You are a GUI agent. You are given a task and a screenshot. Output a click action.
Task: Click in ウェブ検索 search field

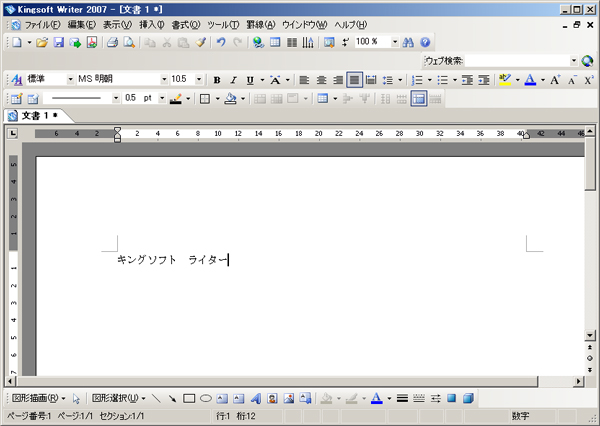coord(517,60)
